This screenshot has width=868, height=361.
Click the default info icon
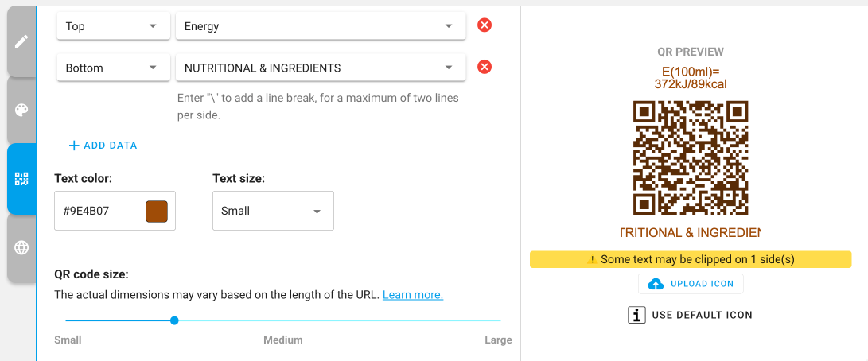(636, 315)
